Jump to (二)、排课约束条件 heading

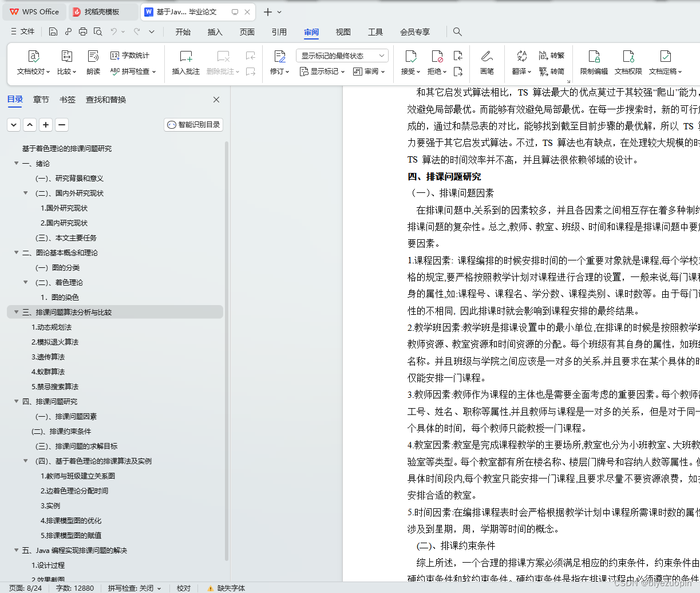point(61,431)
